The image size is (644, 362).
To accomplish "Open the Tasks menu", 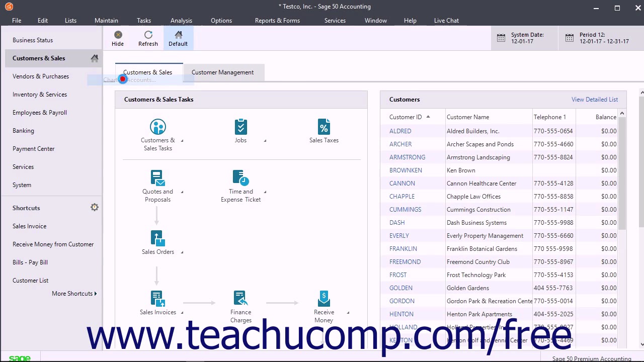I will [x=144, y=21].
